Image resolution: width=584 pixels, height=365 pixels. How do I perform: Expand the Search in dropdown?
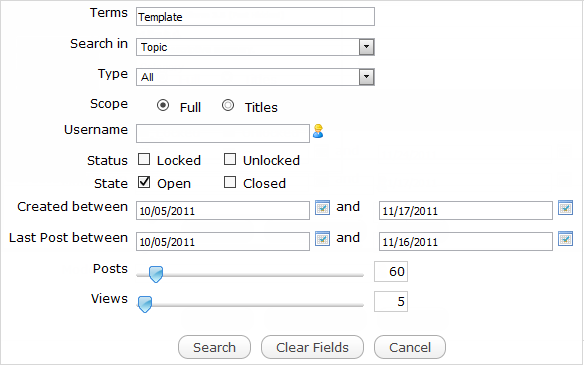(x=255, y=47)
